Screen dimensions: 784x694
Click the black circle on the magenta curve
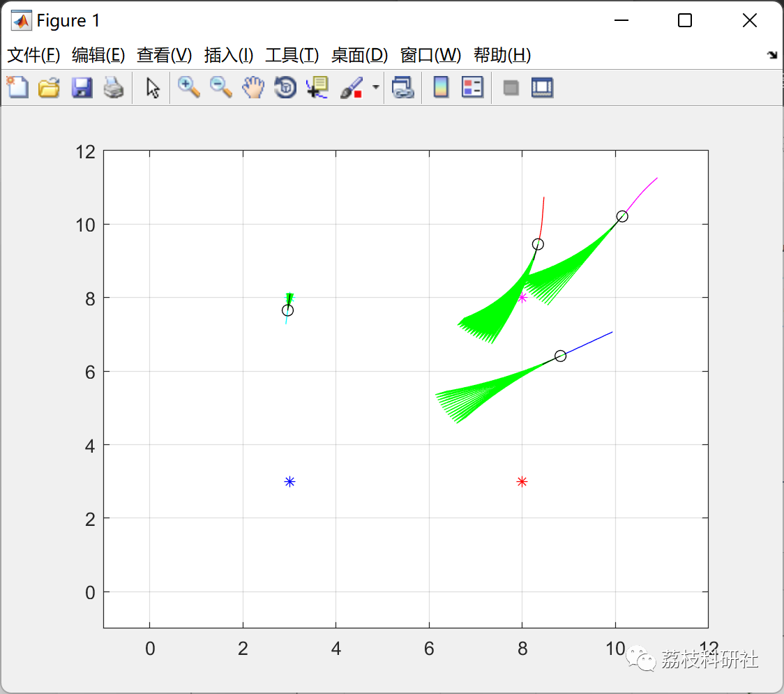coord(622,216)
